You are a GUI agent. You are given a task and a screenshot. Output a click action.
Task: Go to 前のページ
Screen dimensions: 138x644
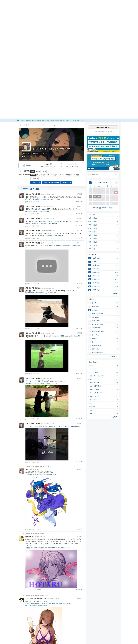click(36, 182)
